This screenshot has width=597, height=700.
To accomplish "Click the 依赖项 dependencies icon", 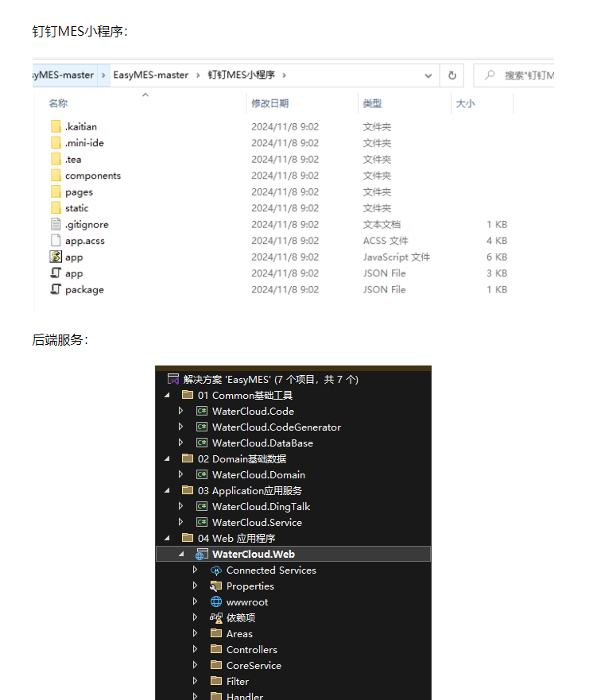I will [x=216, y=618].
